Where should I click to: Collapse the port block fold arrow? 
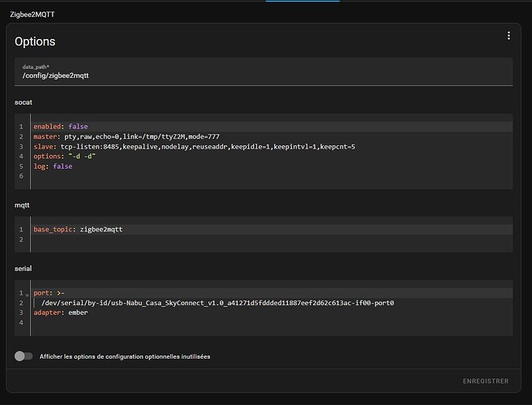point(27,294)
